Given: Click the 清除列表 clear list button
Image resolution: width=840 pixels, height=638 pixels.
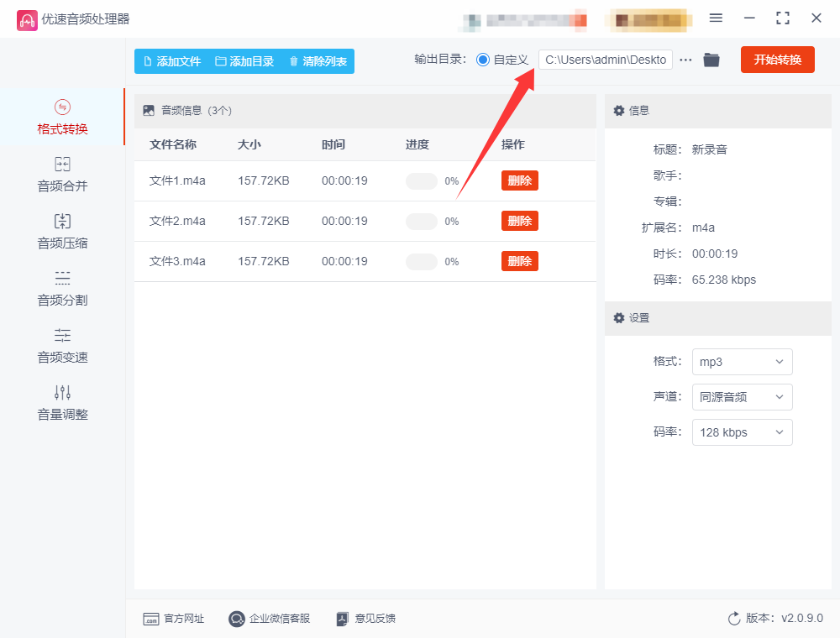Looking at the screenshot, I should coord(318,61).
